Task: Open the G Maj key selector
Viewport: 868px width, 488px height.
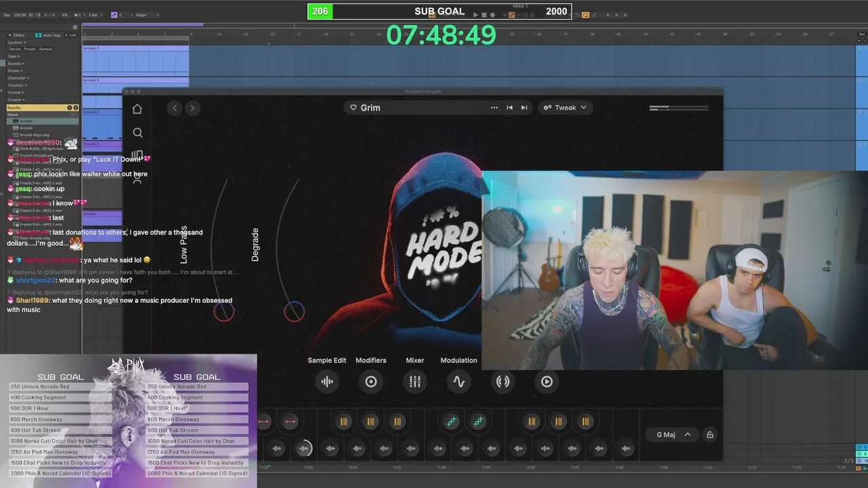Action: click(x=673, y=434)
